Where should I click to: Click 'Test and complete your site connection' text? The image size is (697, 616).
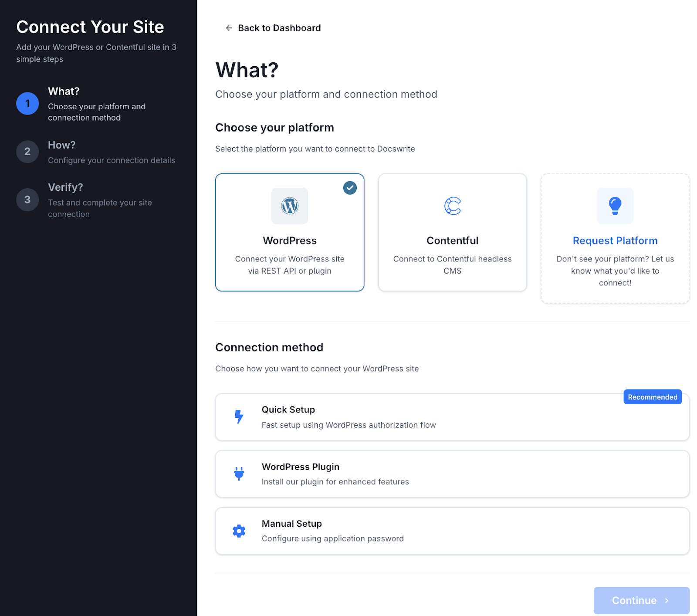coord(100,208)
